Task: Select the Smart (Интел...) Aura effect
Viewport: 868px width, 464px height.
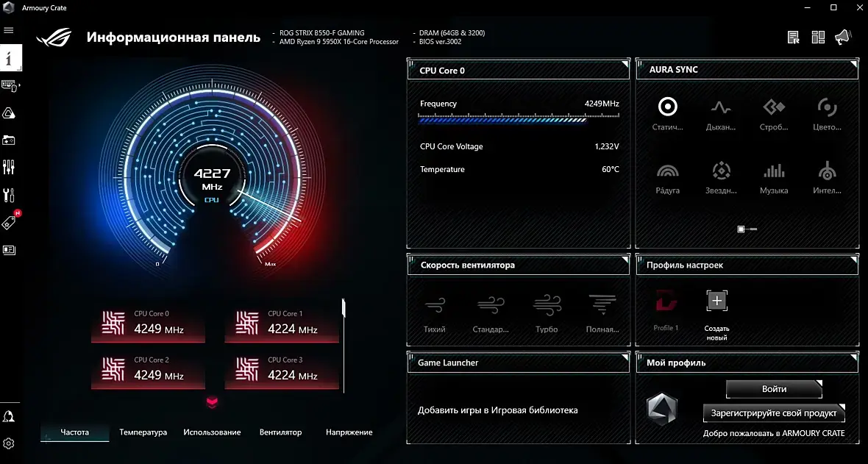Action: [x=827, y=178]
